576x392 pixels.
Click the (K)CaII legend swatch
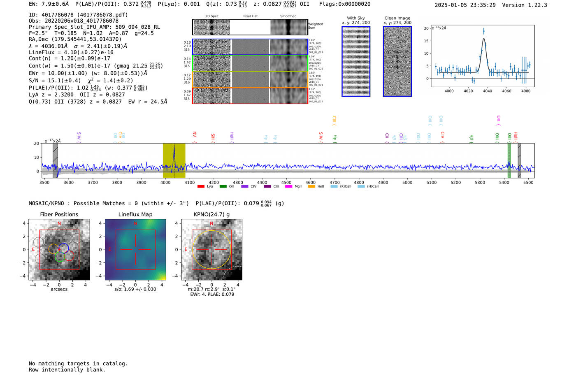pyautogui.click(x=334, y=186)
